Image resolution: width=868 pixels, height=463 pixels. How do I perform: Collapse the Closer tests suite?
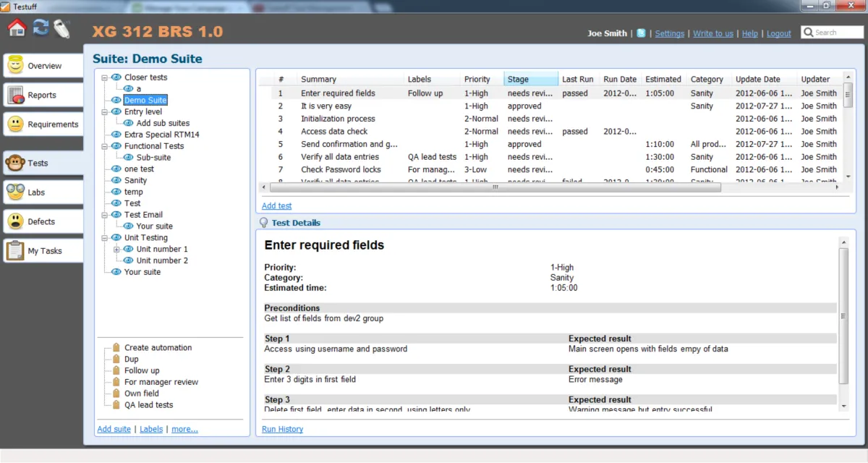pos(105,77)
